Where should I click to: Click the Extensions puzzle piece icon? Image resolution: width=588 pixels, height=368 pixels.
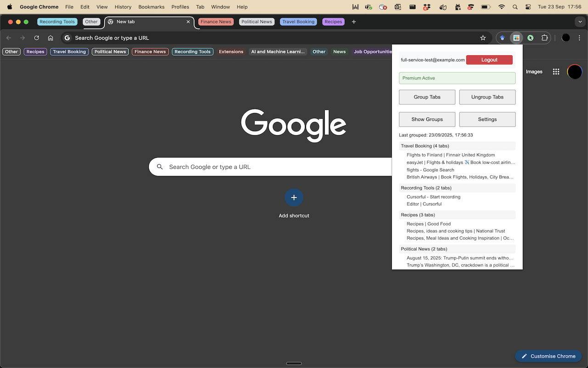pyautogui.click(x=544, y=38)
